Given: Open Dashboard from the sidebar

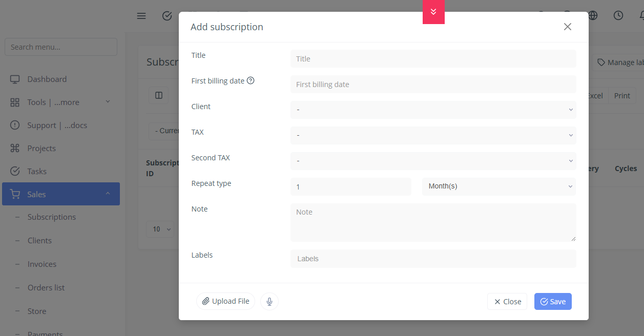Looking at the screenshot, I should tap(47, 79).
